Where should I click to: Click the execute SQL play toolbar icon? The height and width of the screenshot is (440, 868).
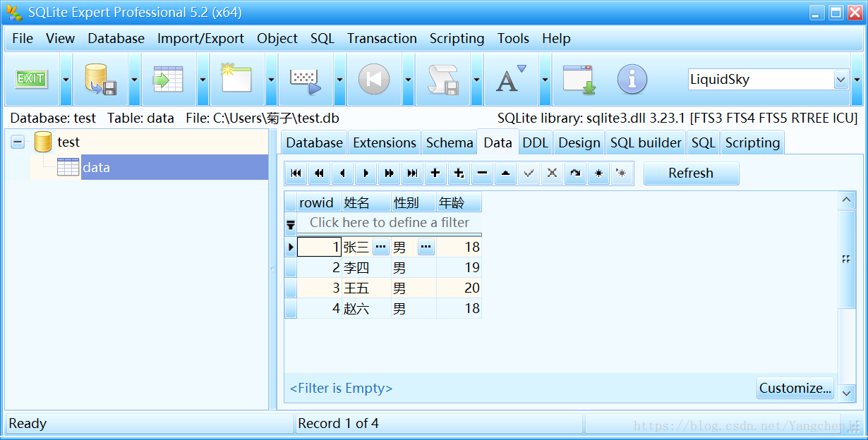coord(306,80)
